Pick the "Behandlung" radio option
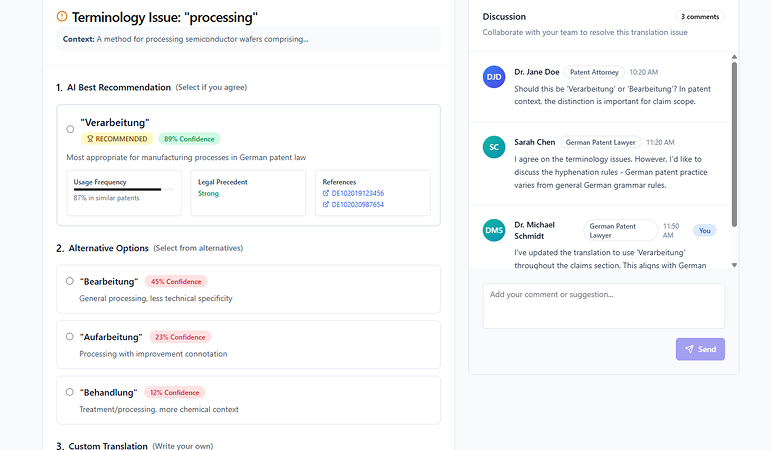 point(70,392)
